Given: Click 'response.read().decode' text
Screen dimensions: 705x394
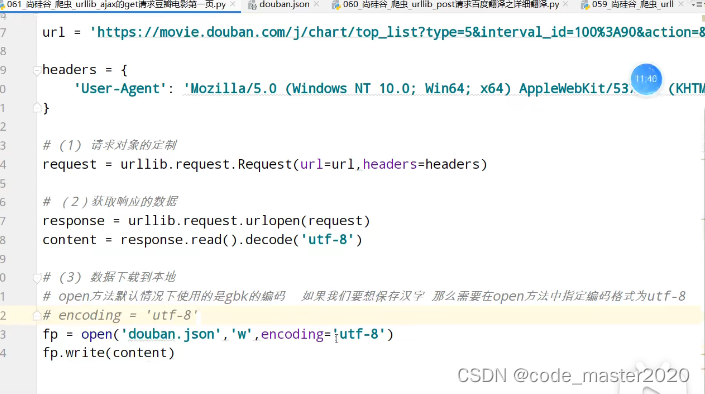Looking at the screenshot, I should tap(206, 240).
